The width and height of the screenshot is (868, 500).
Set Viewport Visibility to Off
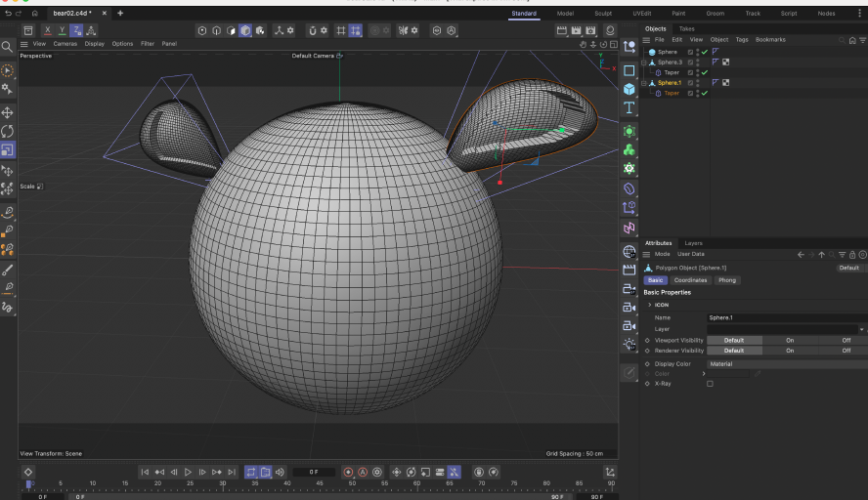click(846, 340)
